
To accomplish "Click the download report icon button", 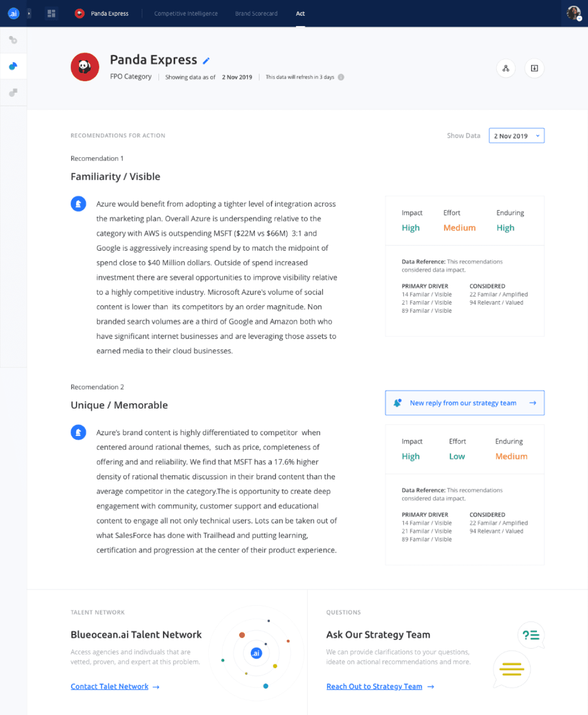I will (x=534, y=68).
